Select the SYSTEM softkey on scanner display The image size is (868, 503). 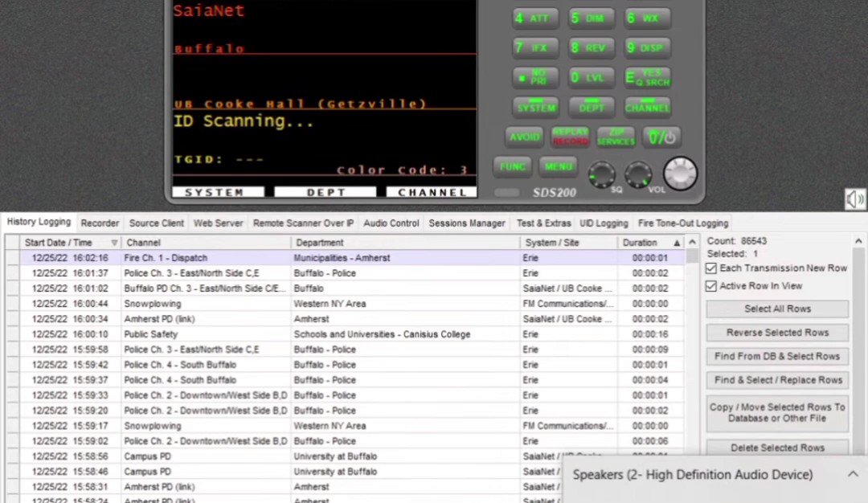tap(218, 192)
